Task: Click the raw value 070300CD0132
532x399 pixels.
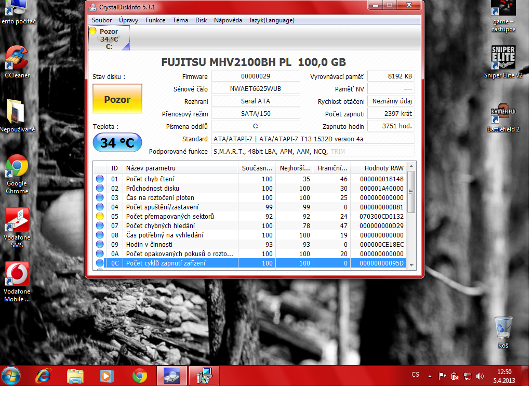Action: [x=381, y=216]
